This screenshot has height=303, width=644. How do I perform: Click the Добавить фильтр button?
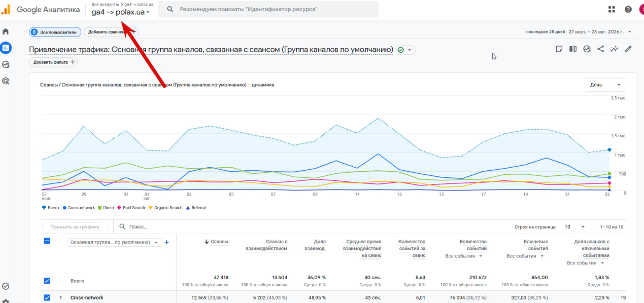pyautogui.click(x=53, y=62)
